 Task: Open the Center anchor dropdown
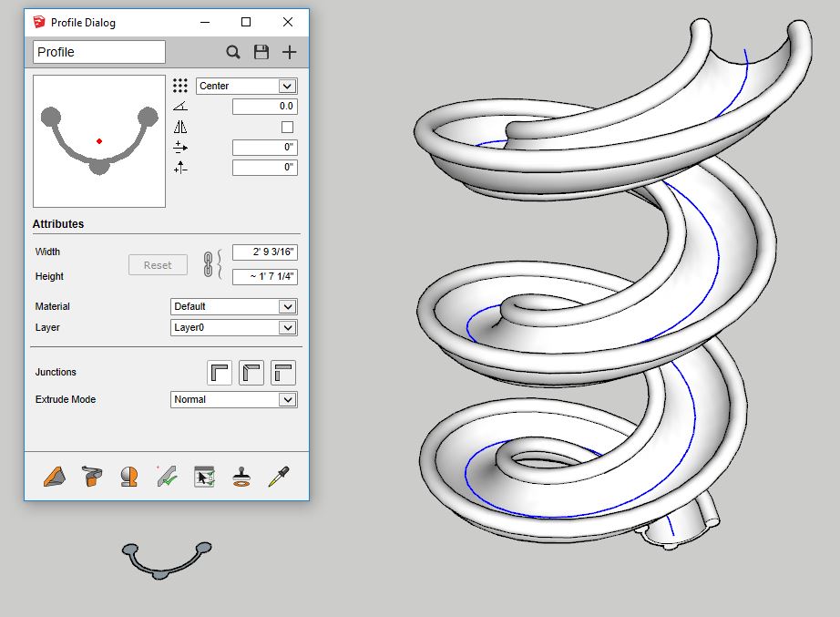pos(246,85)
